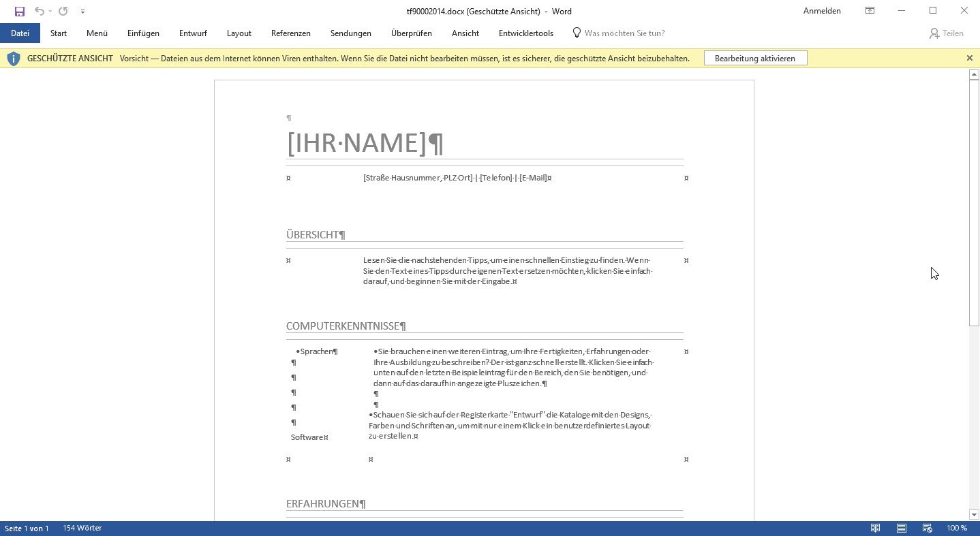Viewport: 980px width, 536px height.
Task: Click the GESCHÜTZTE ANSICHT label
Action: (x=70, y=59)
